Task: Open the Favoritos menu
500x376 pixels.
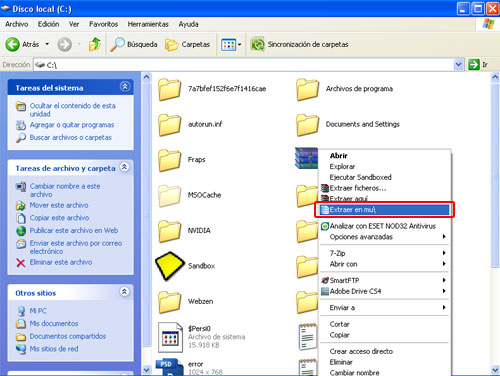Action: [103, 24]
